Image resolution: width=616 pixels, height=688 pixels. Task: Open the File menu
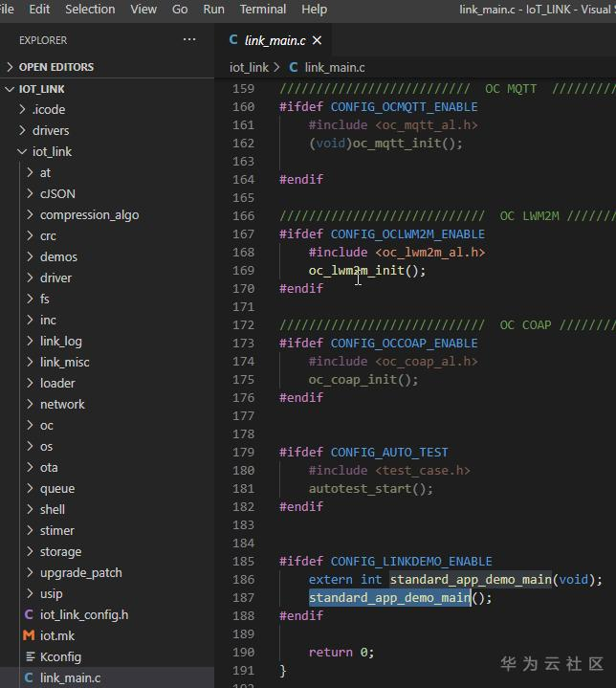(7, 10)
